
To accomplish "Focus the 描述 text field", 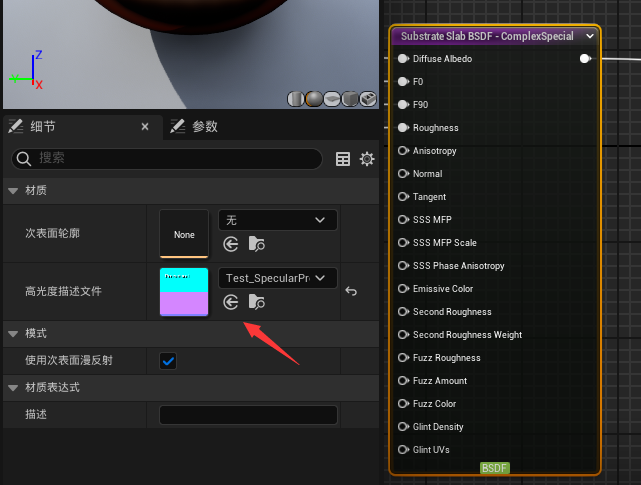I will [248, 415].
